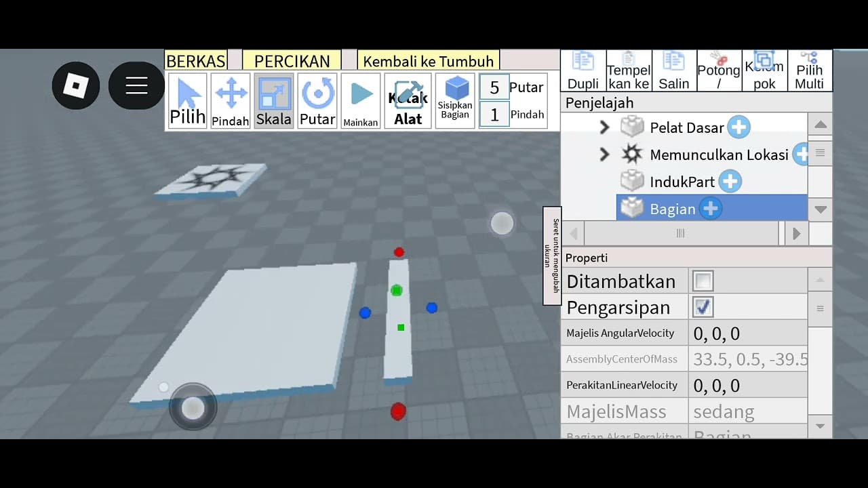Open the Roblox logo menu
The width and height of the screenshot is (868, 488).
tap(76, 85)
